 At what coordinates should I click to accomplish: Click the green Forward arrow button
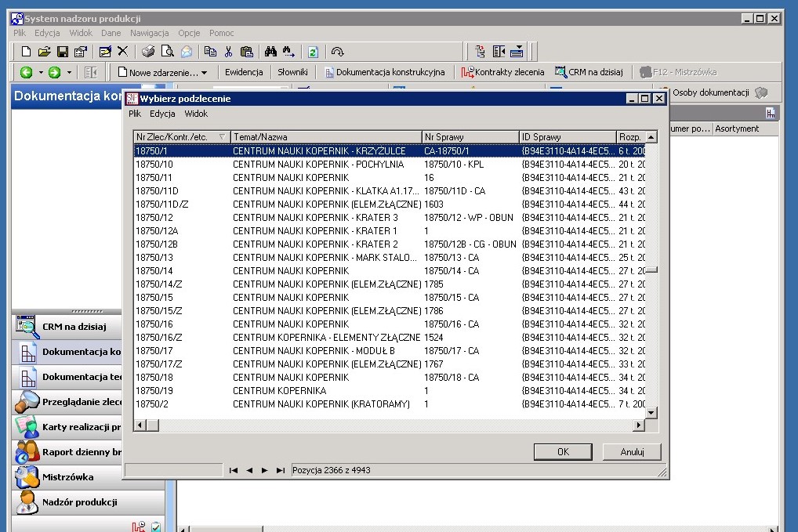54,72
